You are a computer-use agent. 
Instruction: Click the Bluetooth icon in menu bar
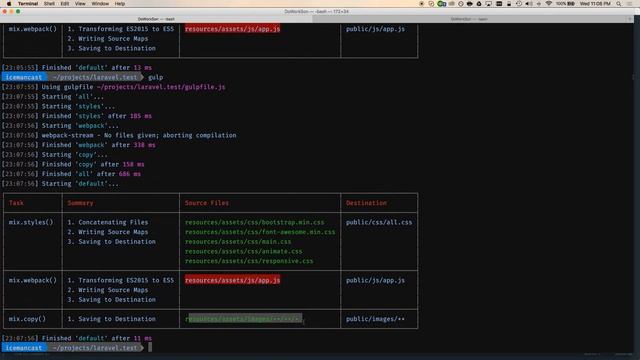[538, 4]
